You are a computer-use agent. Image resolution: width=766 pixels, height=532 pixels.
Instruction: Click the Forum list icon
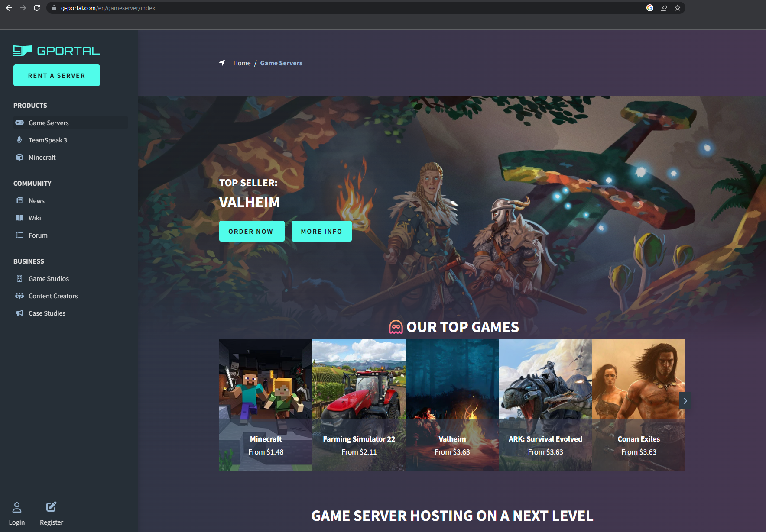[19, 235]
